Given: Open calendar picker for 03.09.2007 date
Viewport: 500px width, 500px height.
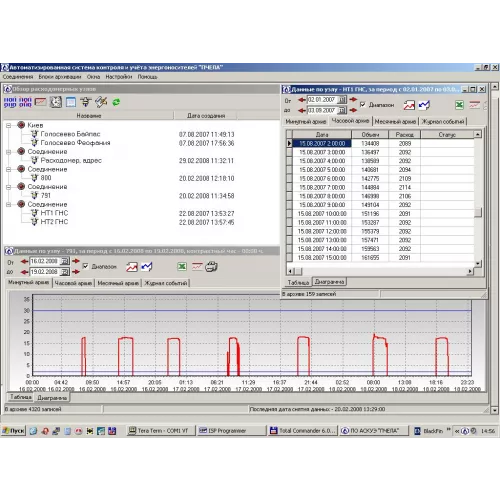Looking at the screenshot, I should (342, 110).
